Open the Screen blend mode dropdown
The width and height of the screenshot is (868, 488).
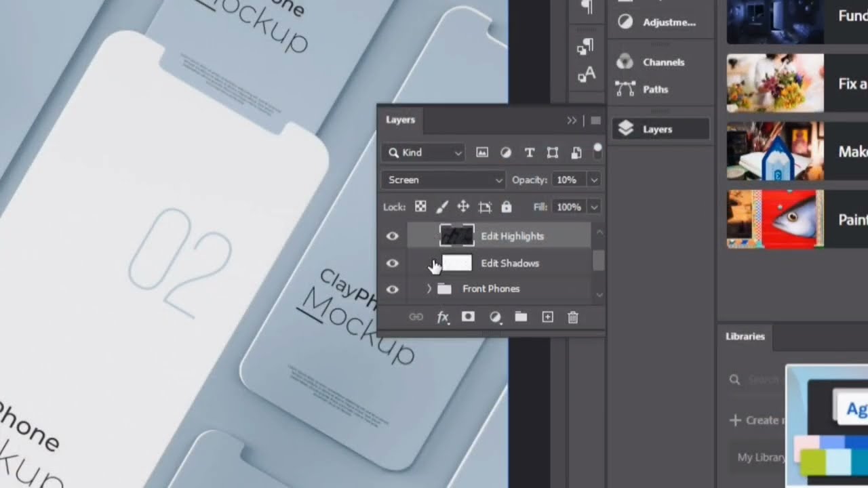443,180
